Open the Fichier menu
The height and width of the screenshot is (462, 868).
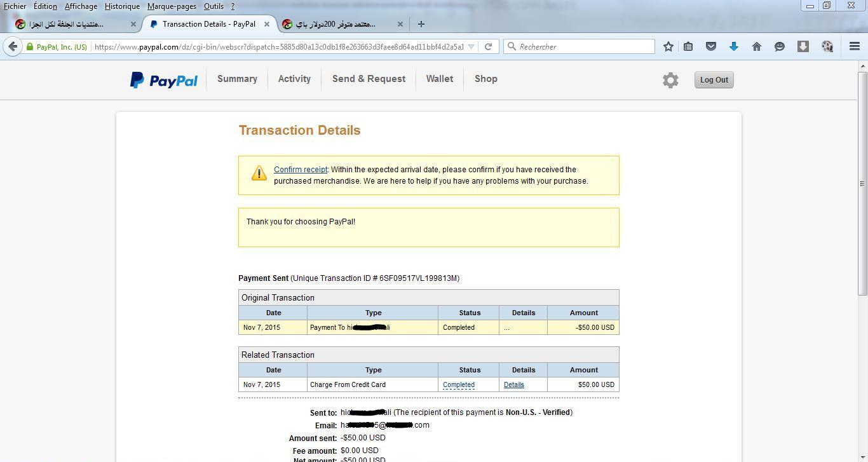15,6
